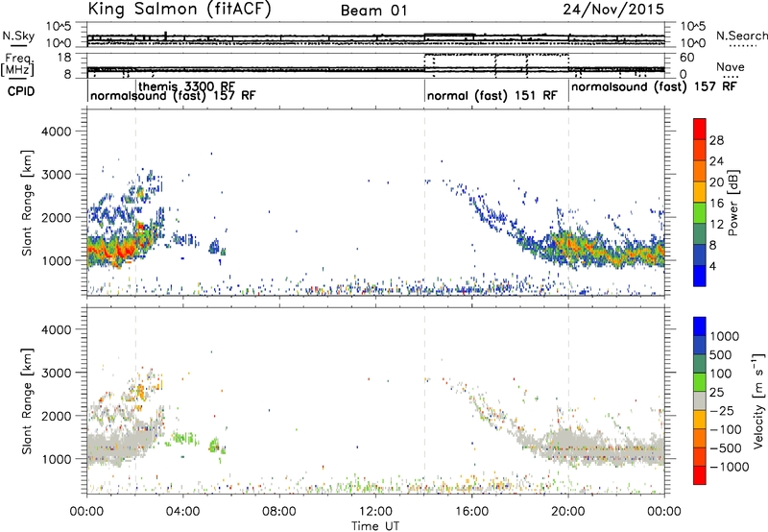768x532 pixels.
Task: Click the 'themis 3300 RF' CPID label
Action: (186, 86)
